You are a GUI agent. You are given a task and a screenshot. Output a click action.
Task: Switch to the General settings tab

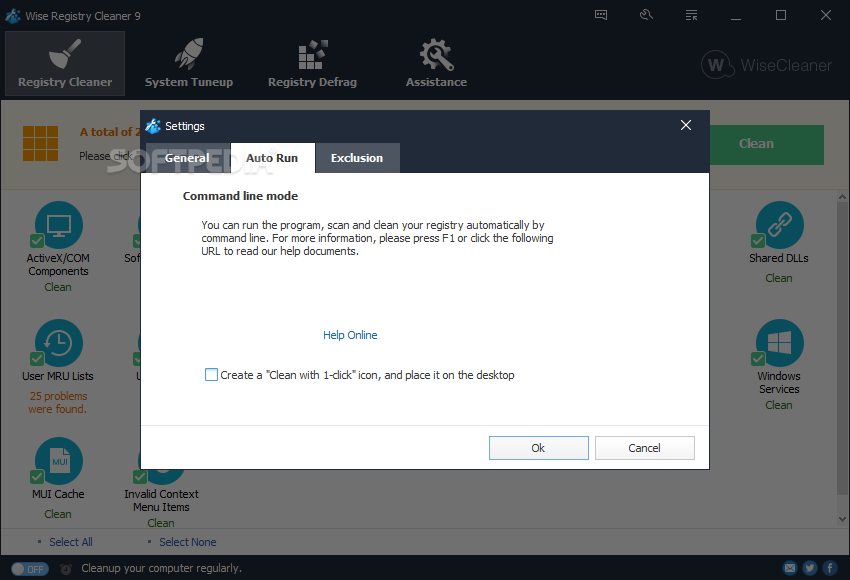pyautogui.click(x=187, y=158)
